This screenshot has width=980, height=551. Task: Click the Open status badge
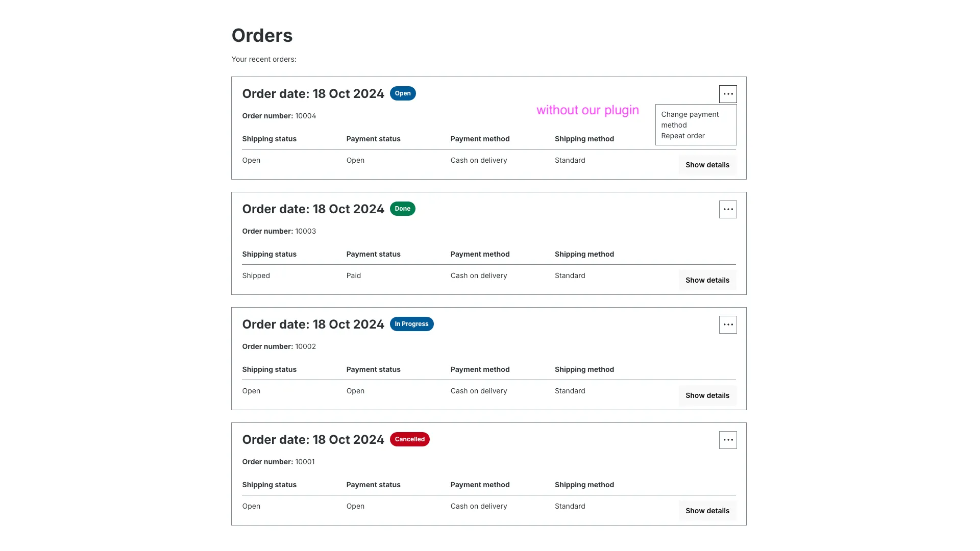(x=403, y=93)
